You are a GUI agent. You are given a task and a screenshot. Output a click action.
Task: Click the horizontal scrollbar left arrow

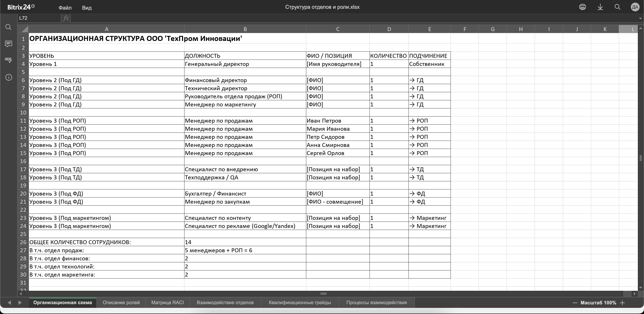coord(21,293)
